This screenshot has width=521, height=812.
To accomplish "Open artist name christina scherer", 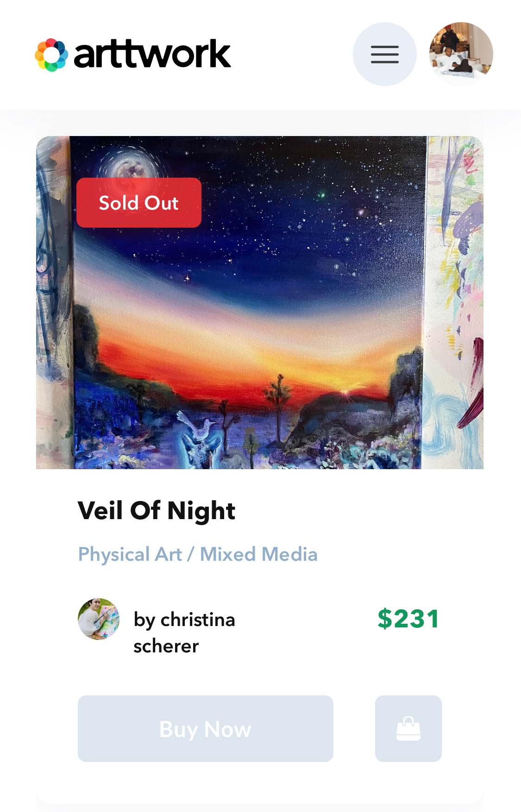I will (x=184, y=632).
